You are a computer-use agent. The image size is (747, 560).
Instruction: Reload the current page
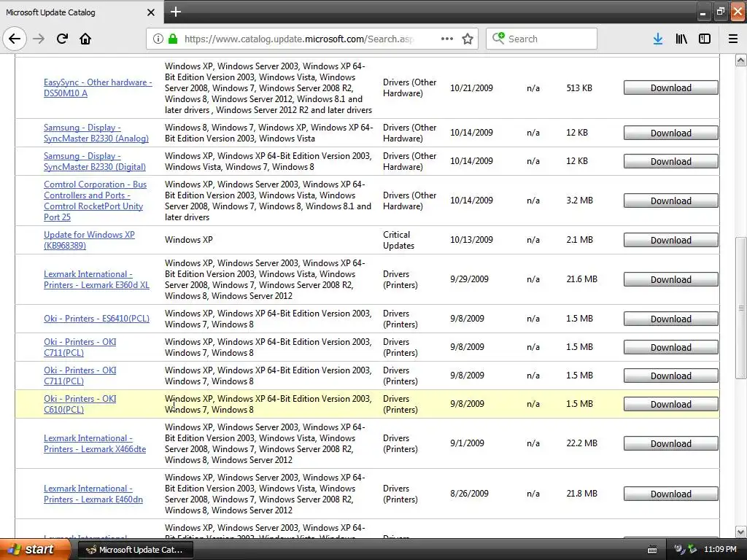click(62, 39)
